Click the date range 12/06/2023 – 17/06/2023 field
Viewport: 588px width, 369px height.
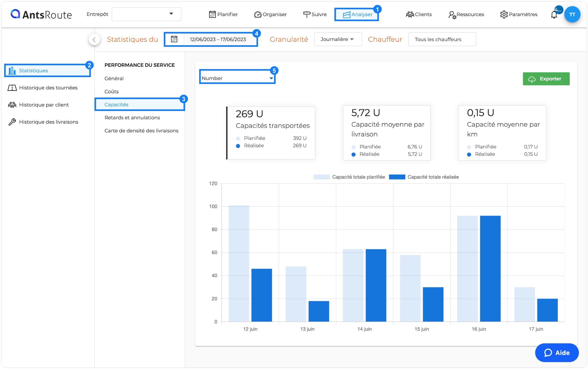(218, 39)
